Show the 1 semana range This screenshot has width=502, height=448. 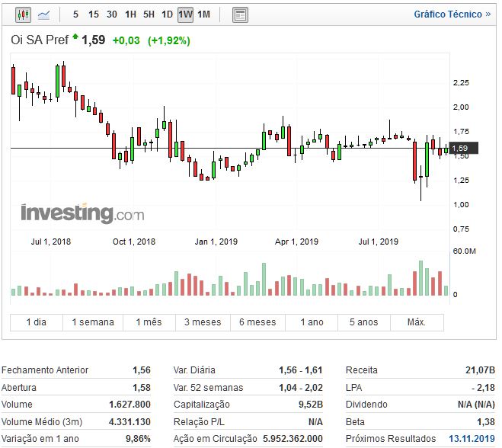tap(93, 322)
